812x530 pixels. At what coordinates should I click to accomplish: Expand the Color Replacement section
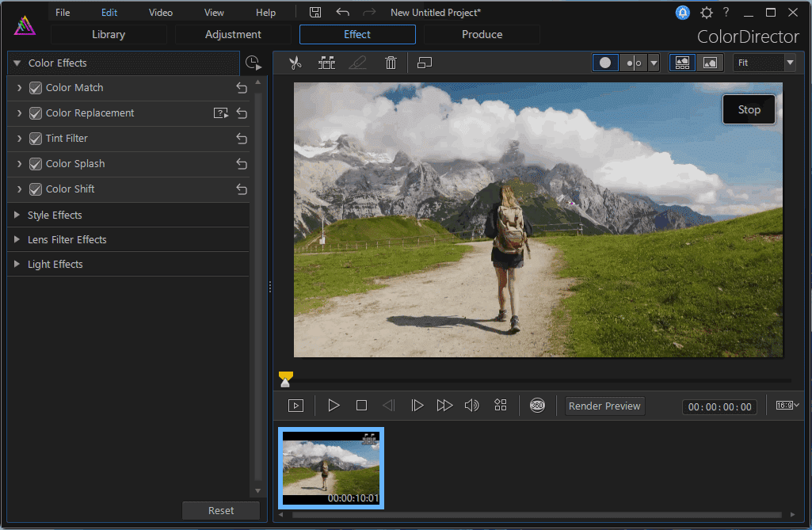pyautogui.click(x=19, y=113)
